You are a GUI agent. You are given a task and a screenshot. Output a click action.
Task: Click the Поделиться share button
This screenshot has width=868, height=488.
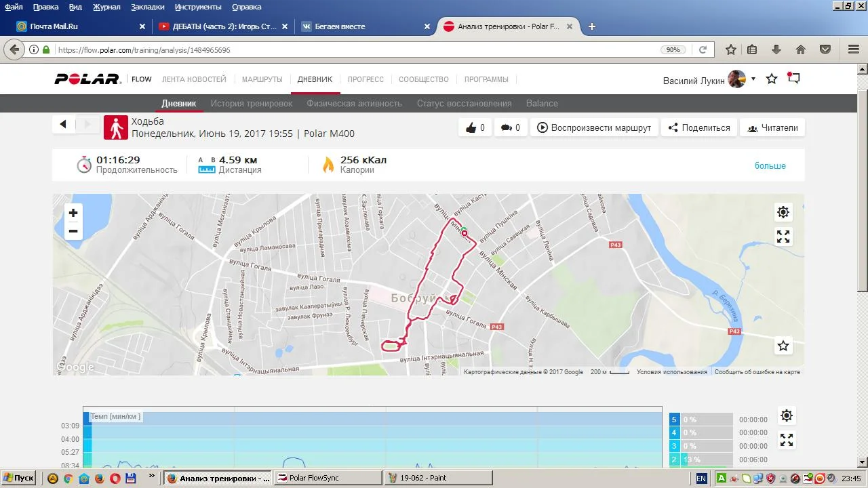coord(699,127)
